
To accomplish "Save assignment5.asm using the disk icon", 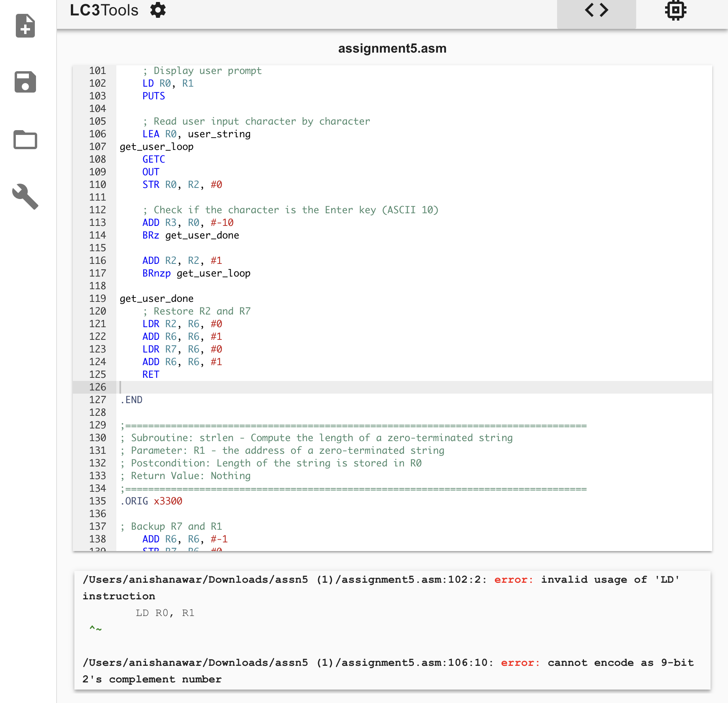I will [25, 82].
